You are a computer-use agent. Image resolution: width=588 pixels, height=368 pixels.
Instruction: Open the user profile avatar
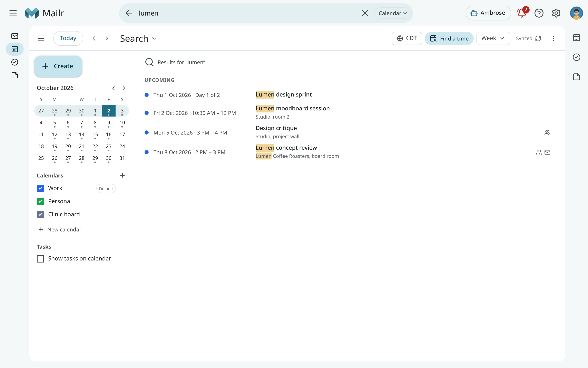[x=576, y=13]
